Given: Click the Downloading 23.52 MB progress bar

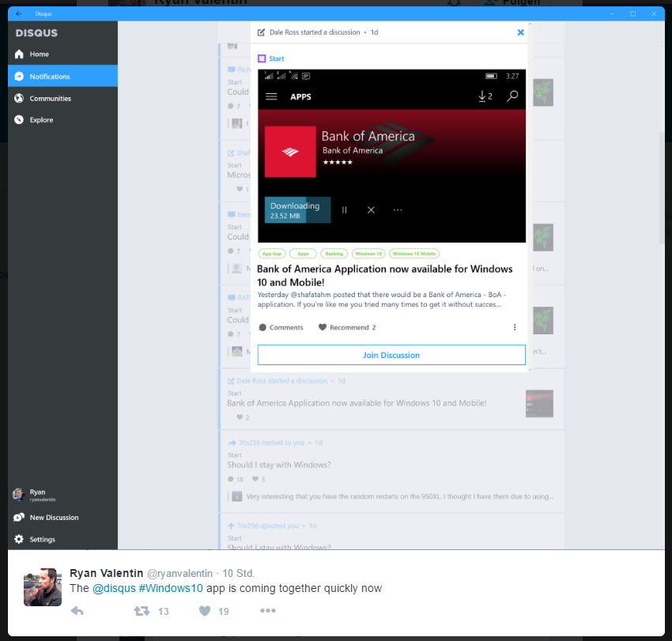Looking at the screenshot, I should pyautogui.click(x=297, y=210).
